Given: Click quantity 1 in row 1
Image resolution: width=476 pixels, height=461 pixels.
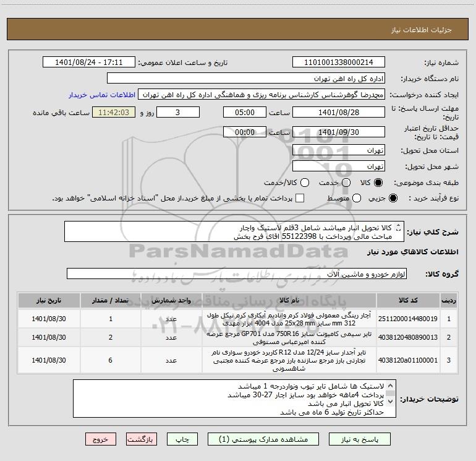Looking at the screenshot, I should click(111, 319).
